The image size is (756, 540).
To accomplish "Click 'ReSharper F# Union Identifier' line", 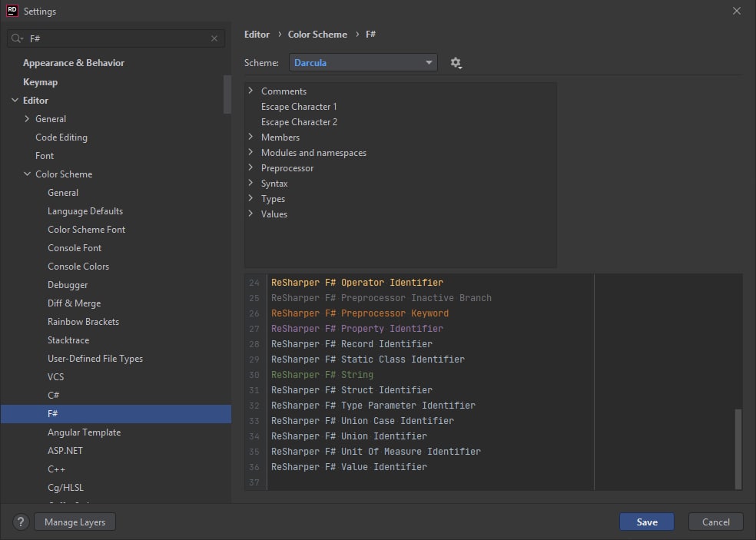I will click(349, 436).
